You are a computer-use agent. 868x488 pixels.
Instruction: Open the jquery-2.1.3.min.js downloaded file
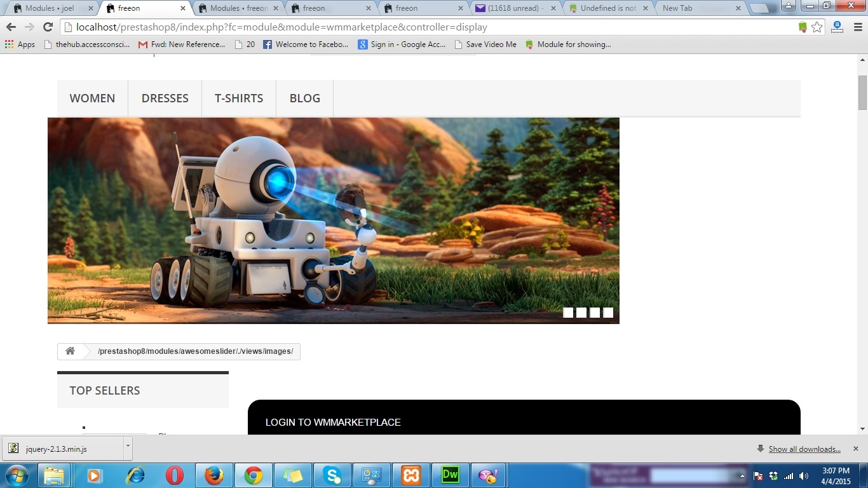point(63,449)
